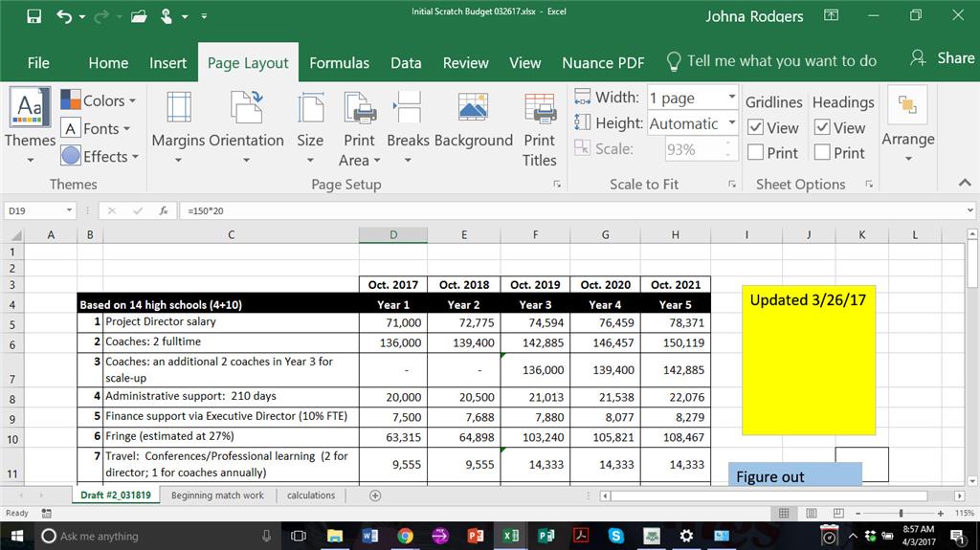
Task: Open the Arrange icon menu
Action: [x=907, y=105]
